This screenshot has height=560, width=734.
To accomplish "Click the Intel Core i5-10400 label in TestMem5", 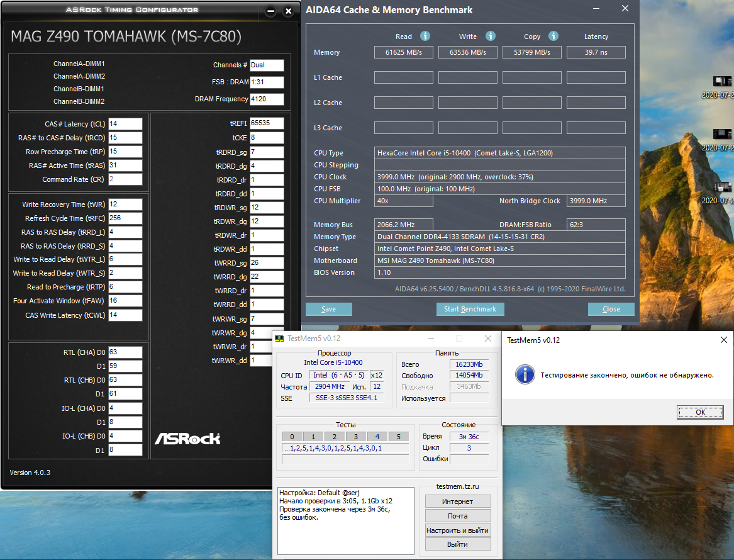I will coord(333,362).
